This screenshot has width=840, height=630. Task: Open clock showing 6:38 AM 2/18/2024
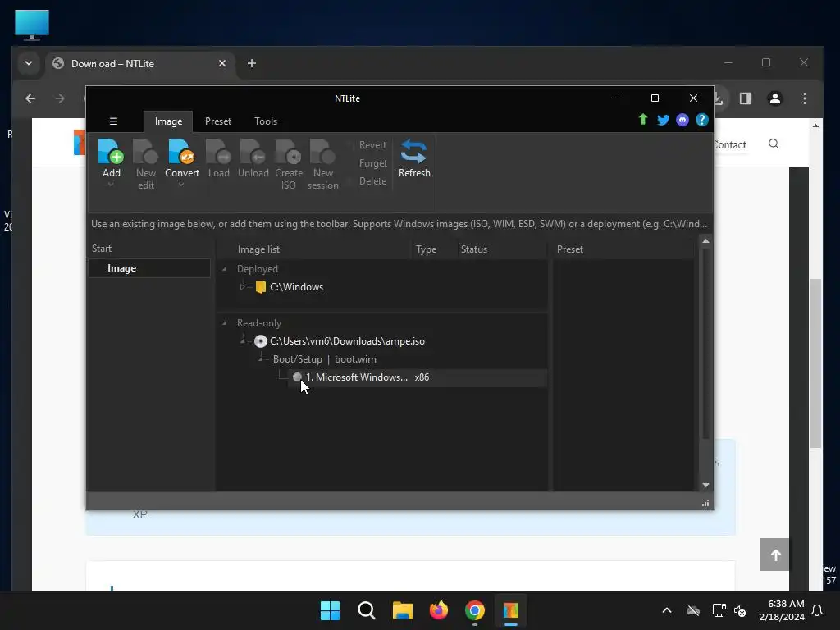(x=782, y=610)
